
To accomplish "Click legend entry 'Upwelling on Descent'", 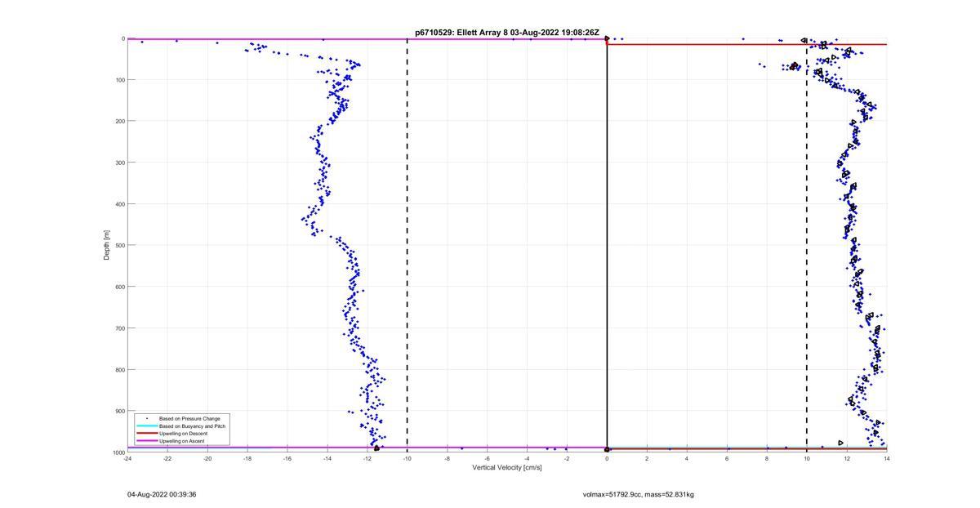I will (183, 434).
